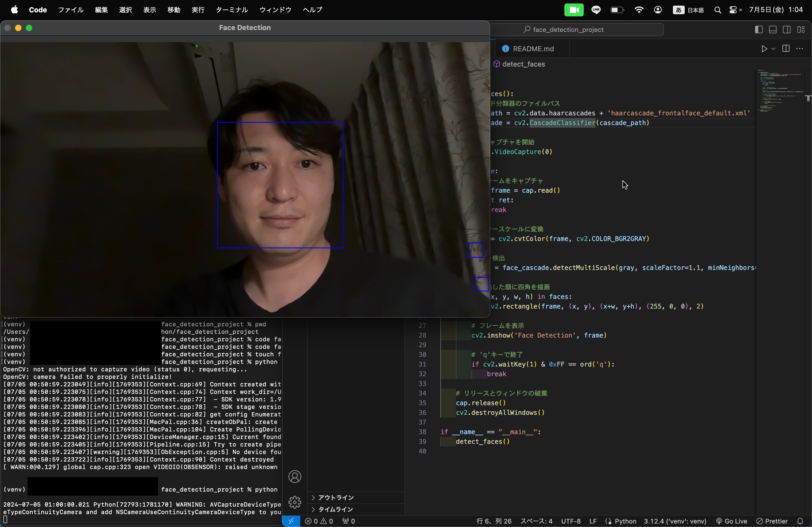This screenshot has height=527, width=812.
Task: Click the problems counter in the status bar
Action: [x=319, y=521]
